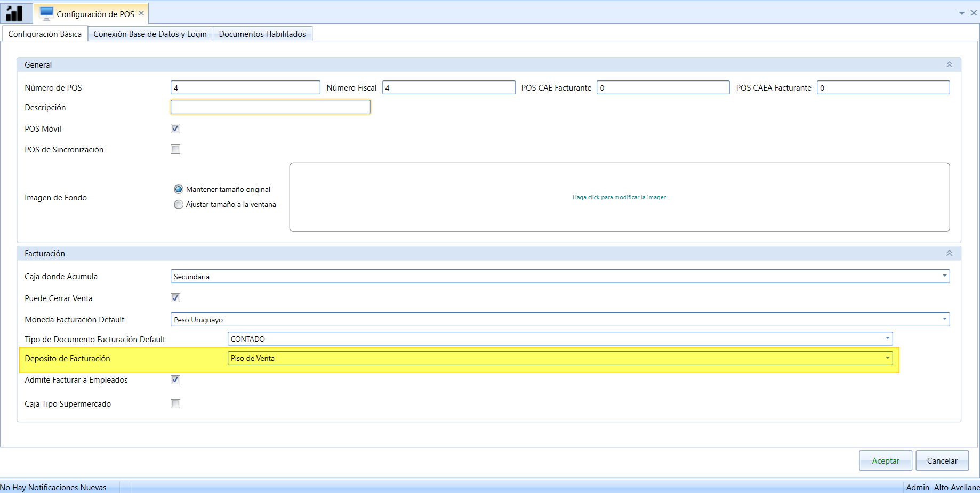980x493 pixels.
Task: Click Admin user in status bar
Action: pyautogui.click(x=918, y=487)
